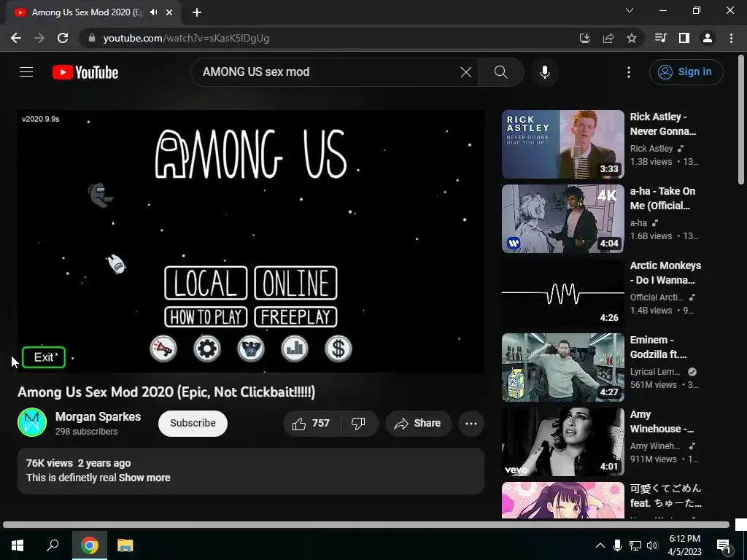Image resolution: width=747 pixels, height=560 pixels.
Task: Click the gear settings icon in the video
Action: [206, 349]
